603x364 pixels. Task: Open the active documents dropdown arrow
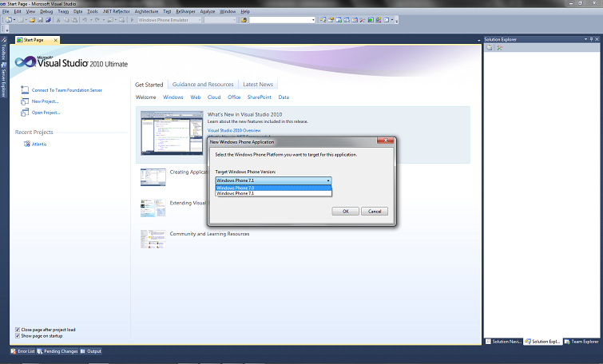click(x=478, y=40)
